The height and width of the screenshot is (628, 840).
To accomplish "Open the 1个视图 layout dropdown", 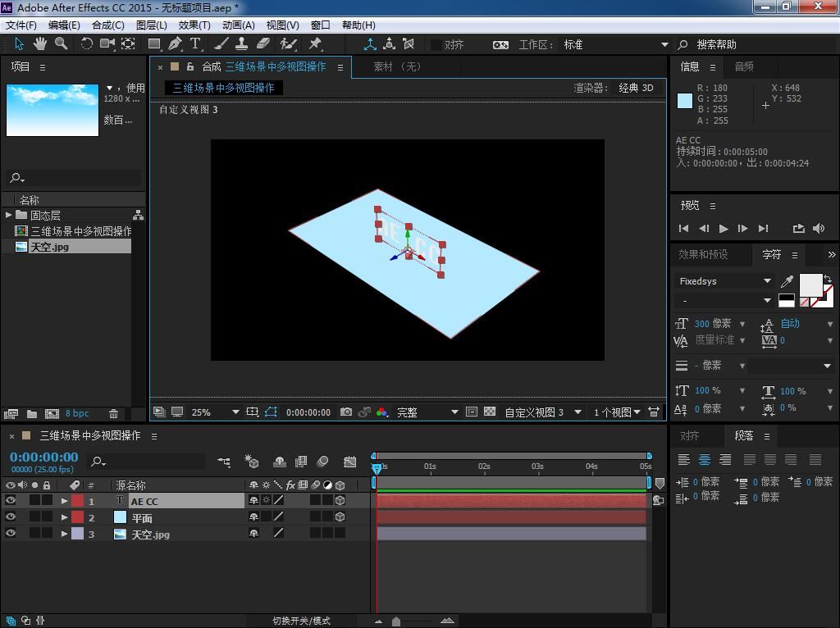I will click(617, 412).
